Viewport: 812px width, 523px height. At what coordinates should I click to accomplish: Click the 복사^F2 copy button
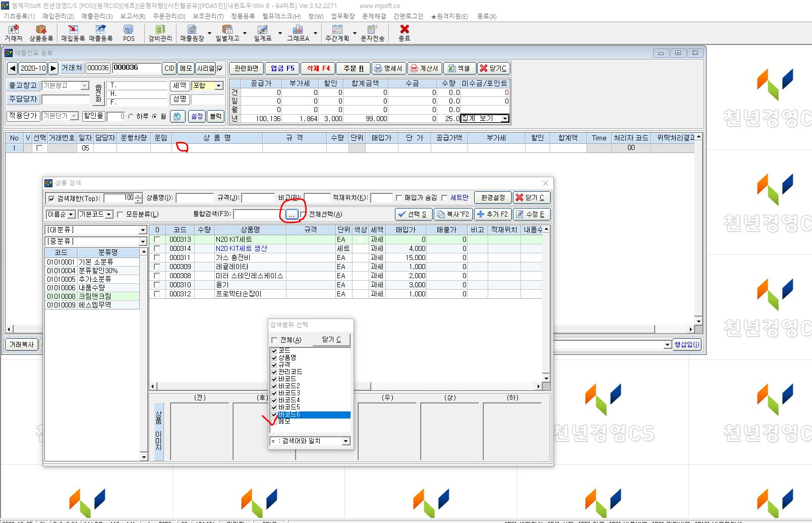tap(453, 214)
